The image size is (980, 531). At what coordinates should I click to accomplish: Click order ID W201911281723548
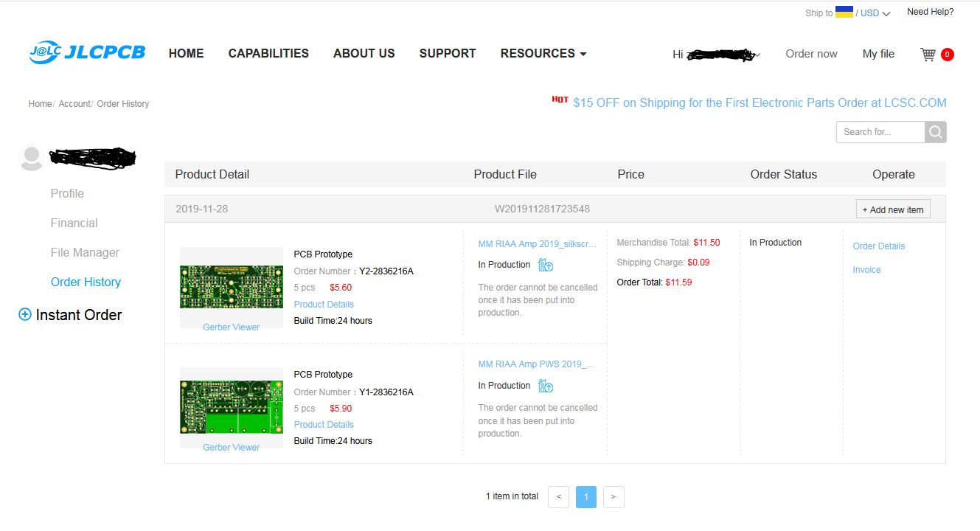click(x=542, y=209)
